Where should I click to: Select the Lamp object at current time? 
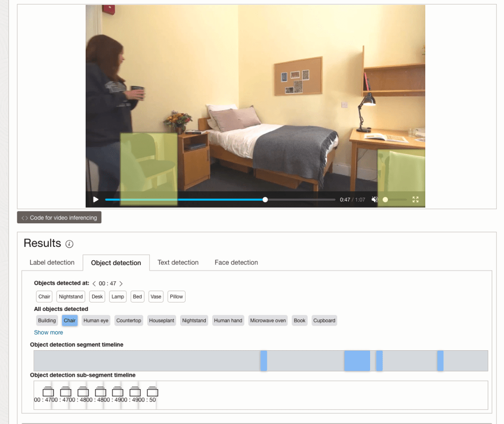click(x=118, y=297)
